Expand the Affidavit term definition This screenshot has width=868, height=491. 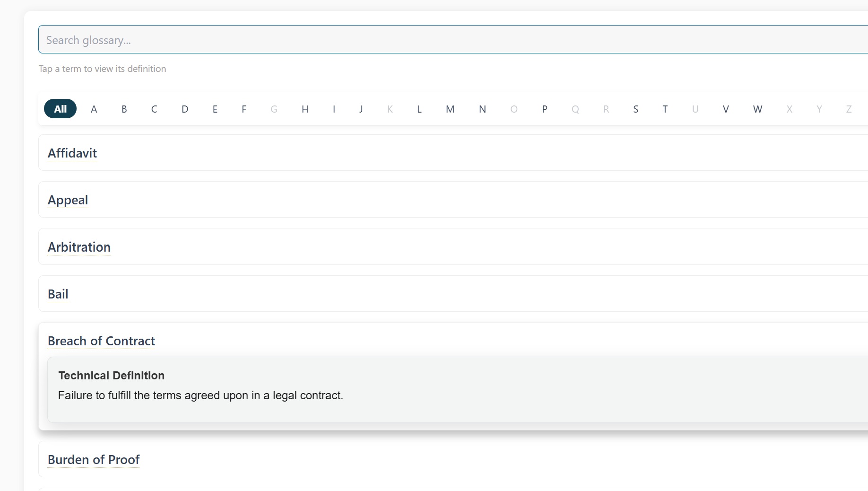pos(72,153)
